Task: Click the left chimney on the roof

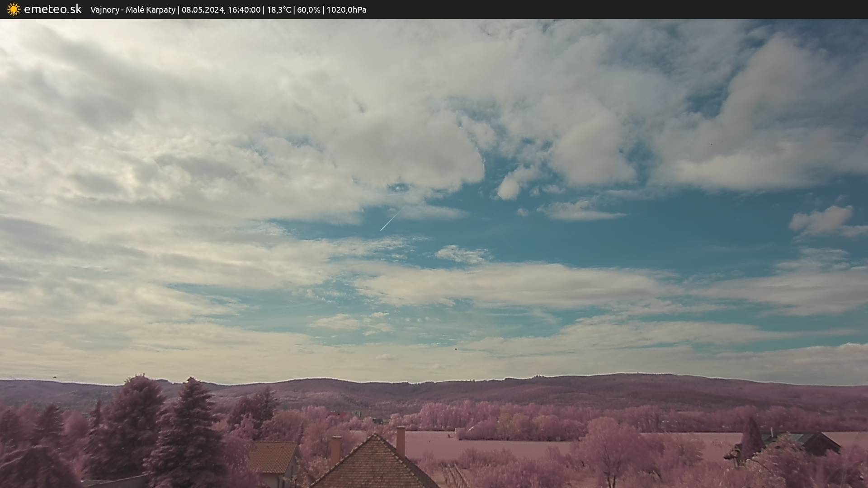Action: pos(335,449)
